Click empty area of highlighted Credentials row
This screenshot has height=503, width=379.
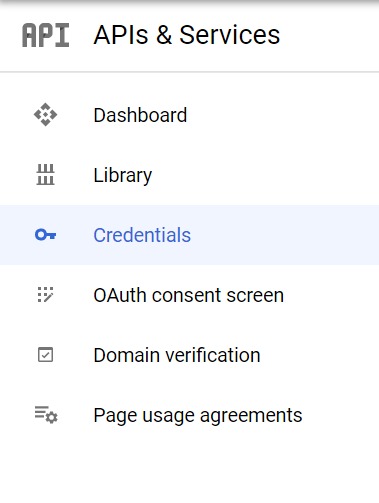click(x=283, y=235)
